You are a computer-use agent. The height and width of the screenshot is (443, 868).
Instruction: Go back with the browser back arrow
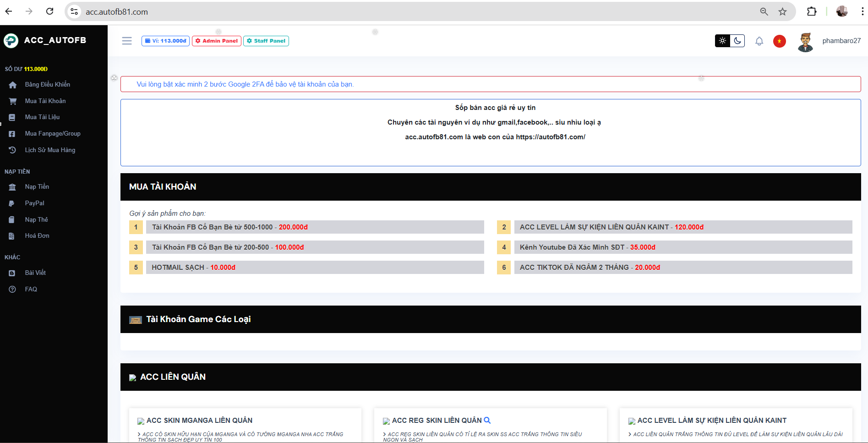pyautogui.click(x=9, y=11)
